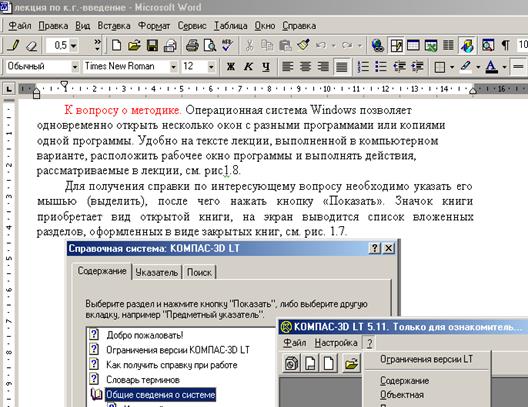The image size is (528, 407).
Task: Toggle underline Ч formatting
Action: 266,67
